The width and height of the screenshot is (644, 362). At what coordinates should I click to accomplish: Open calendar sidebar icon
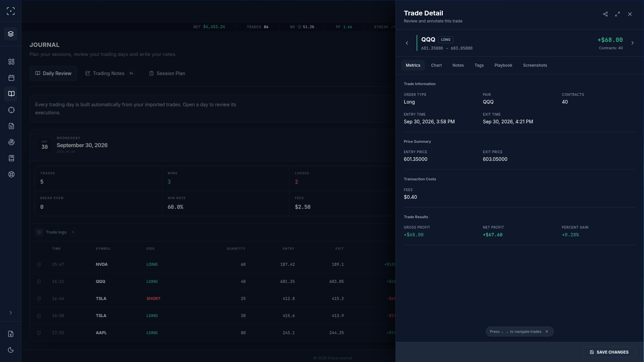11,78
